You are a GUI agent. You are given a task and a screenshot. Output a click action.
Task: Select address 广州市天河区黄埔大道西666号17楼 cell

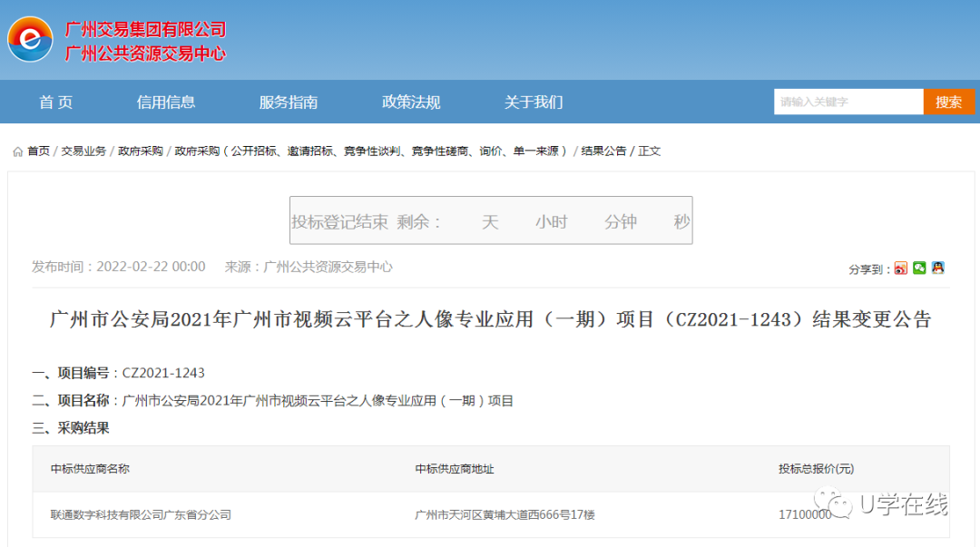(505, 514)
